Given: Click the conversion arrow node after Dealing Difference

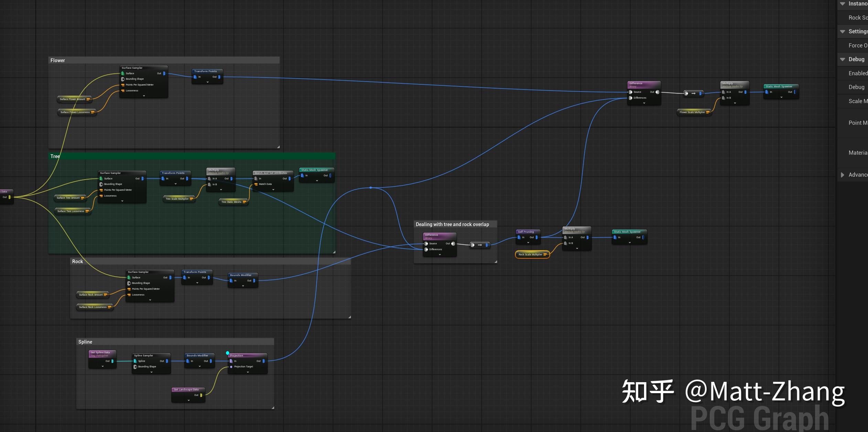Looking at the screenshot, I should point(480,245).
